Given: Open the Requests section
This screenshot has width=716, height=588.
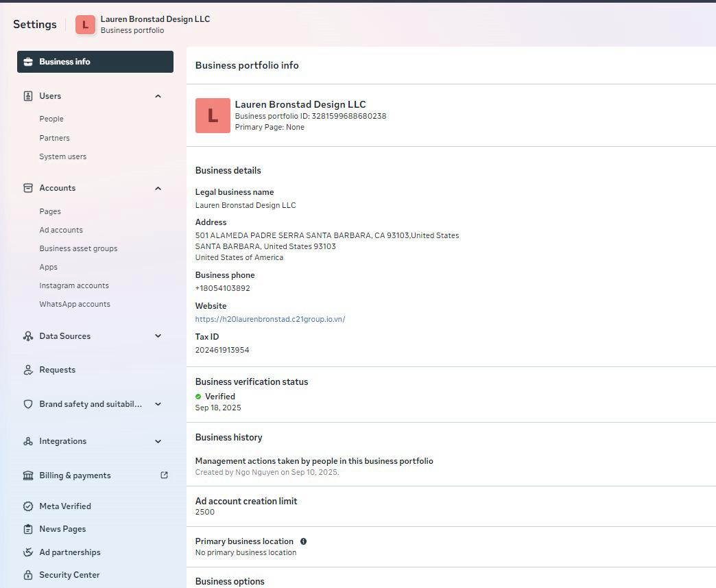Looking at the screenshot, I should [57, 370].
